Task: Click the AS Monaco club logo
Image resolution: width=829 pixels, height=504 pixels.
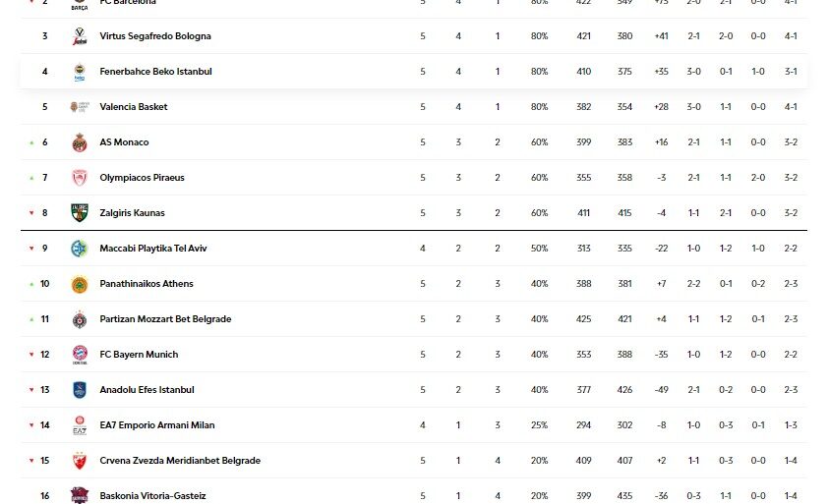Action: click(80, 142)
